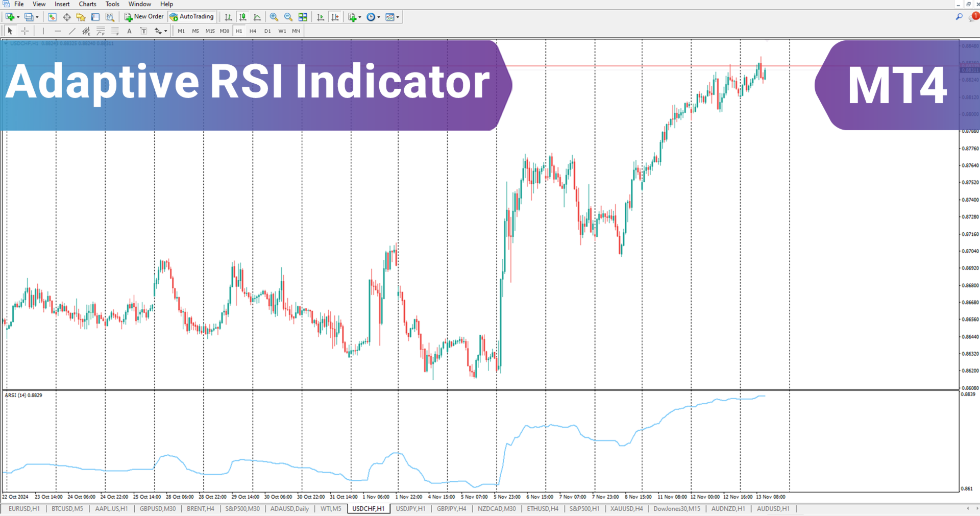Select the Fibonacci retracement tool

pos(101,31)
